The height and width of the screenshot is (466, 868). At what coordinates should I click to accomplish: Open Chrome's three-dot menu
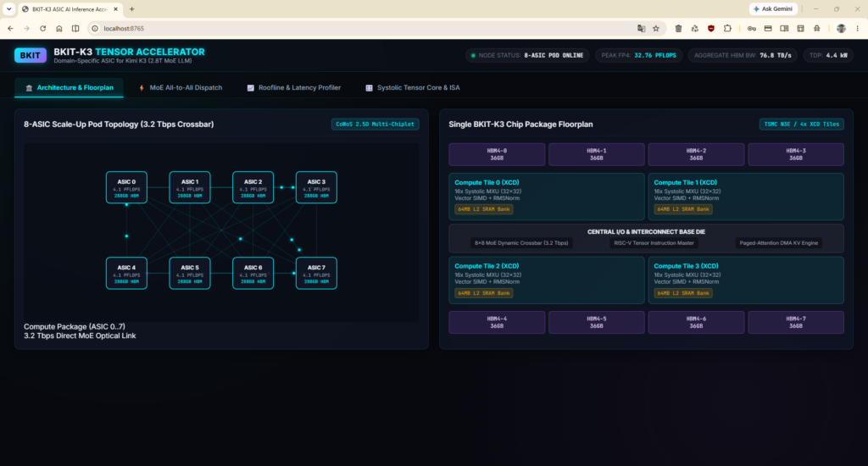click(x=858, y=28)
